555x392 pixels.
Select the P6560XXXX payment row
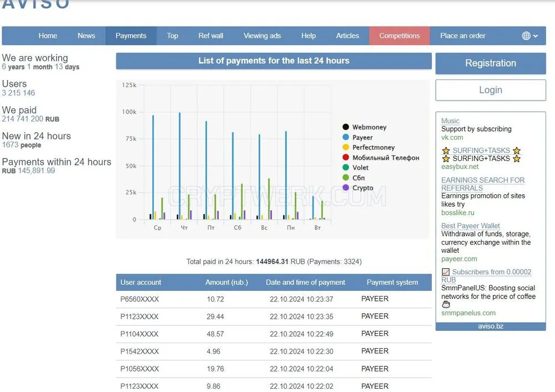click(x=274, y=299)
